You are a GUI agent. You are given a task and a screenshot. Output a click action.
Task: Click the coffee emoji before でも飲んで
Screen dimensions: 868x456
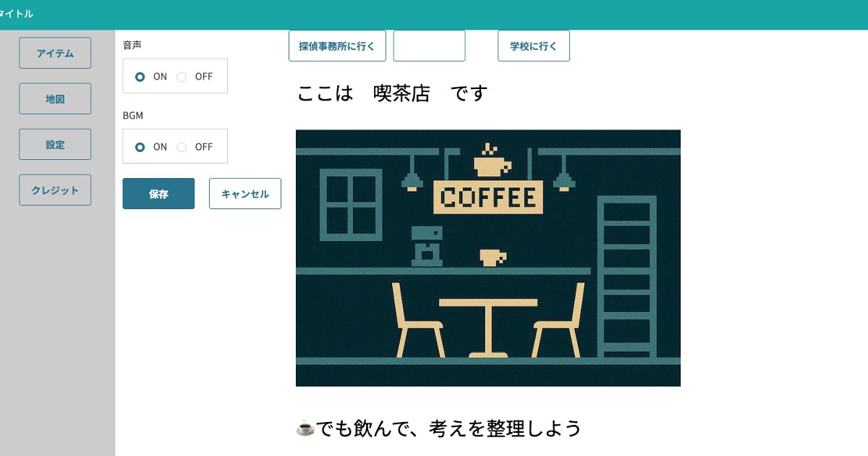[x=305, y=428]
